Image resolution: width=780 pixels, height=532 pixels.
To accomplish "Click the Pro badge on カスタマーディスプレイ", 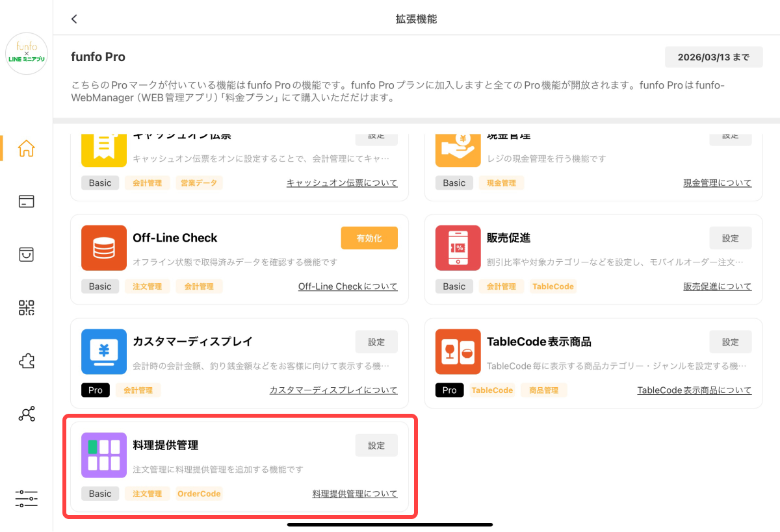I will point(96,390).
